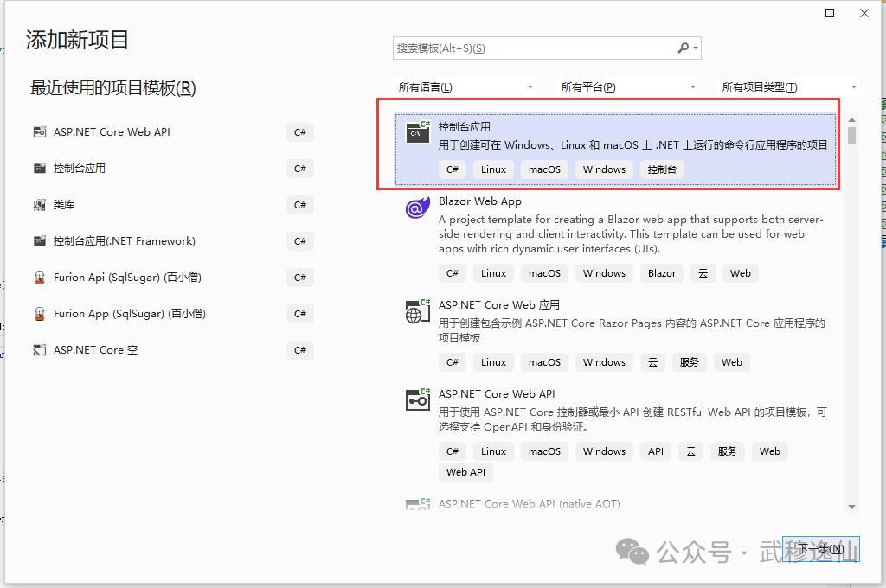Viewport: 886px width, 588px height.
Task: Maximize the 添加新项目 dialog window
Action: click(x=830, y=13)
